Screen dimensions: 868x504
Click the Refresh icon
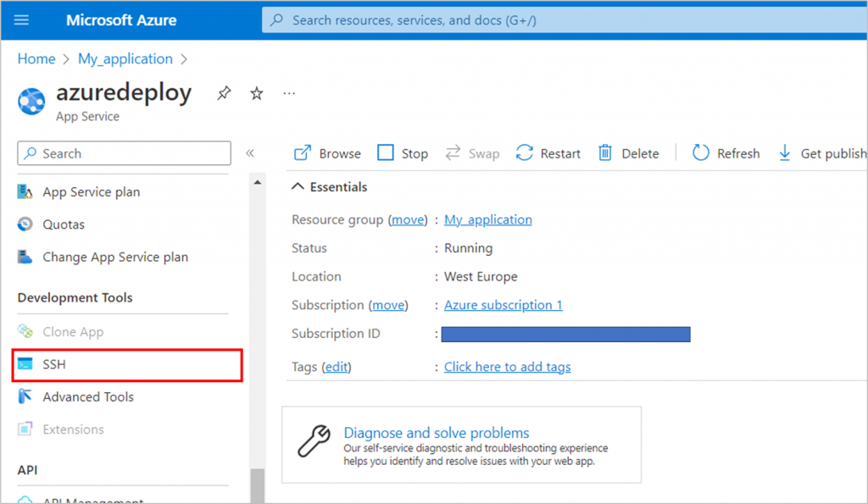click(701, 152)
